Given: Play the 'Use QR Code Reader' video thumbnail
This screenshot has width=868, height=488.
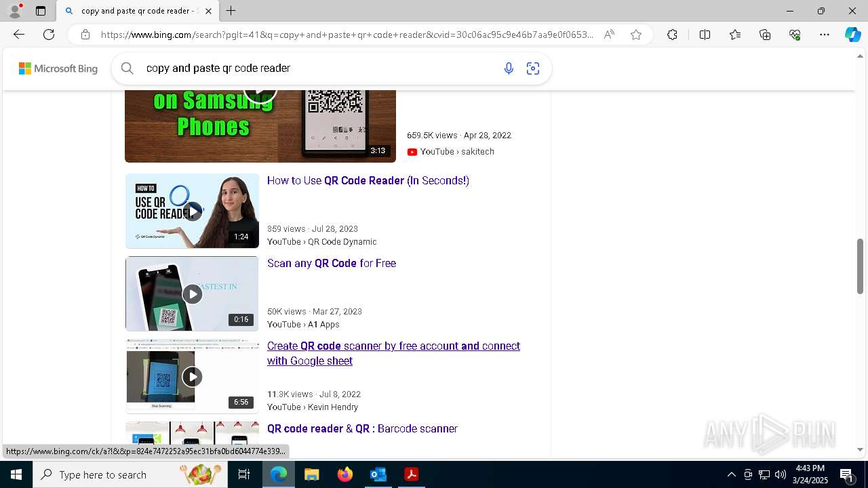Looking at the screenshot, I should coord(193,211).
